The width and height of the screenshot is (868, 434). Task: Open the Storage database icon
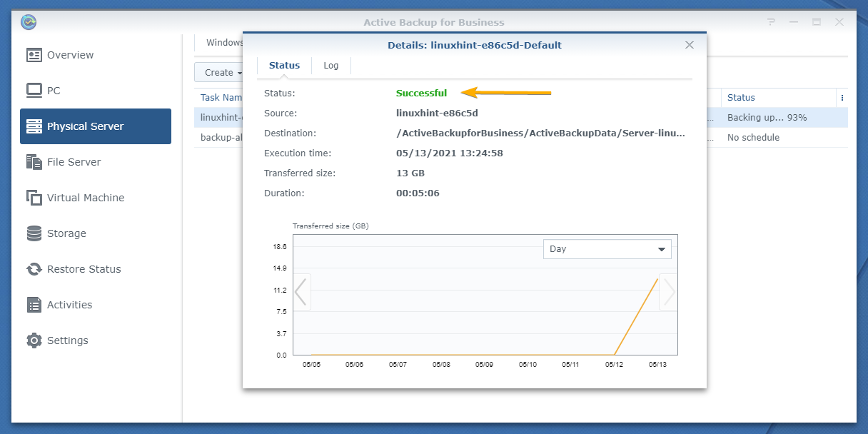pyautogui.click(x=34, y=233)
